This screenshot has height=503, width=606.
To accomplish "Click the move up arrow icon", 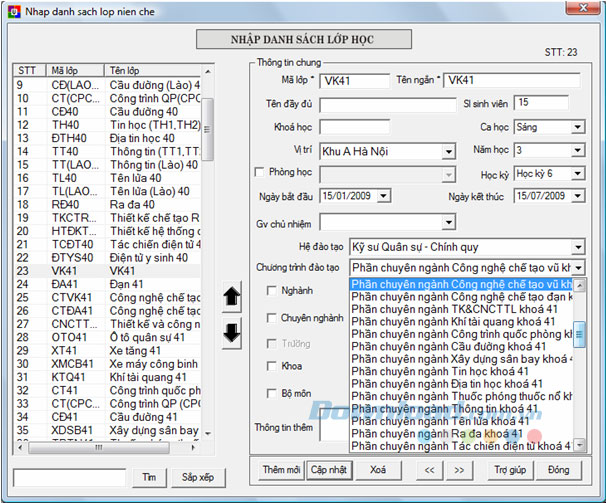I will click(x=231, y=296).
